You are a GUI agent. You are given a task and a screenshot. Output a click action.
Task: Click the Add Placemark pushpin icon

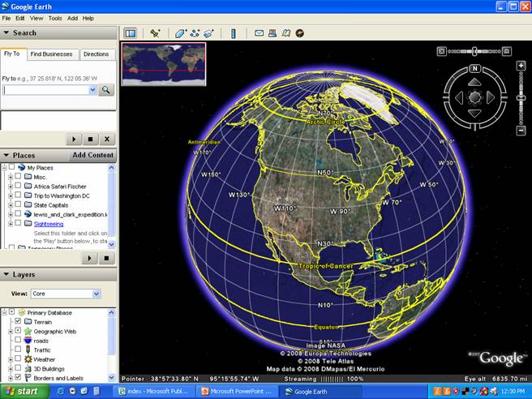156,33
